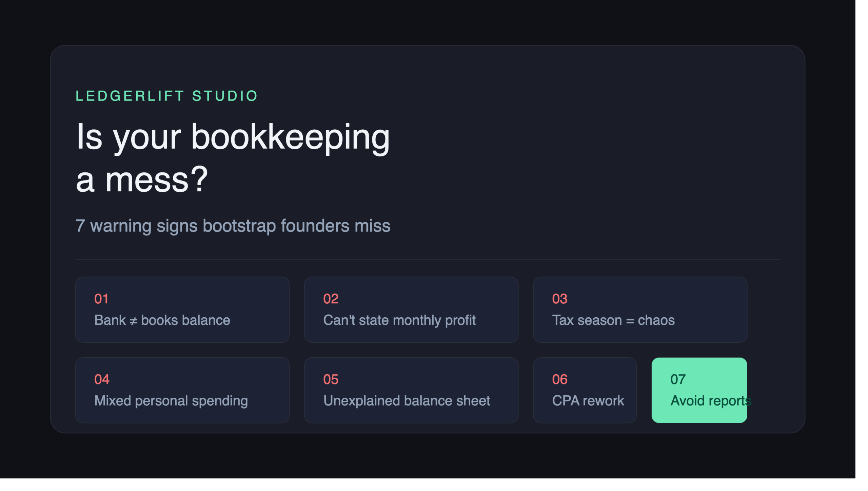Open card 01 Bank ≠ books balance

(182, 309)
